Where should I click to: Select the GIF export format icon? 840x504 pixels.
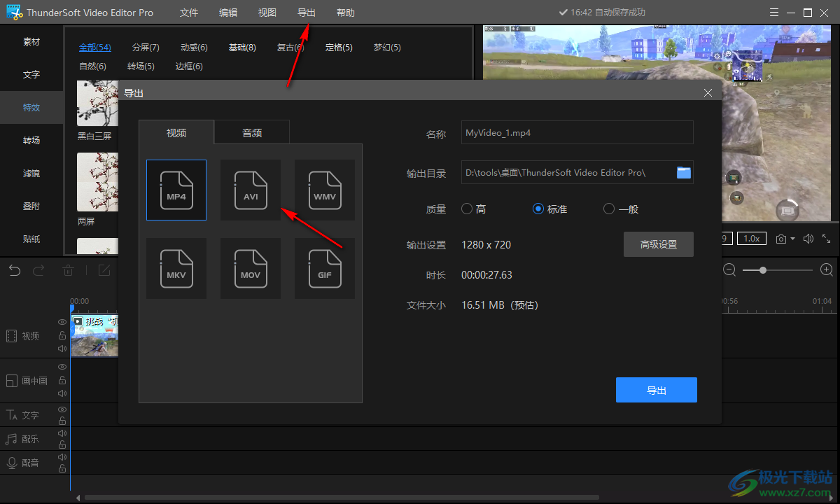pos(325,269)
